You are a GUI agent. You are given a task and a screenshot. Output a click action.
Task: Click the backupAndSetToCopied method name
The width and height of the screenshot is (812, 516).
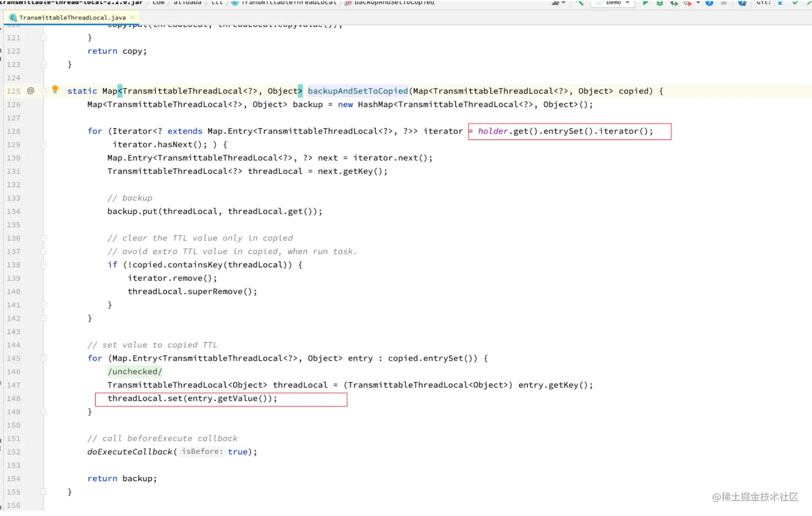358,91
